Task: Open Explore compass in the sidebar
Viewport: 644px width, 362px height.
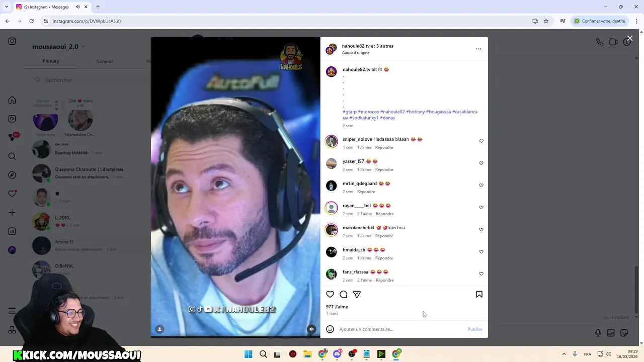Action: pyautogui.click(x=12, y=175)
